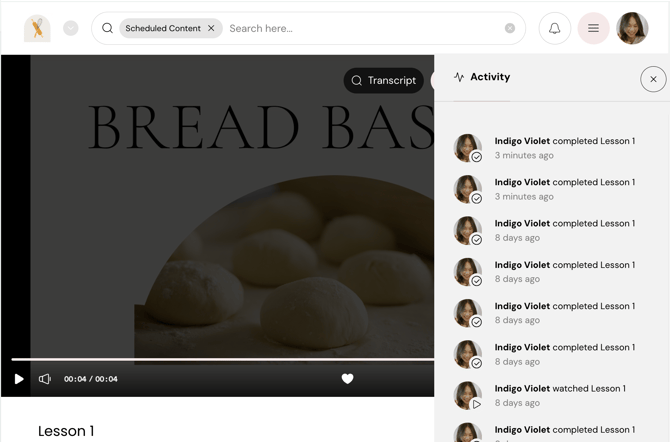Click the 00:04 / 00:04 time display
This screenshot has height=442, width=670.
[91, 379]
